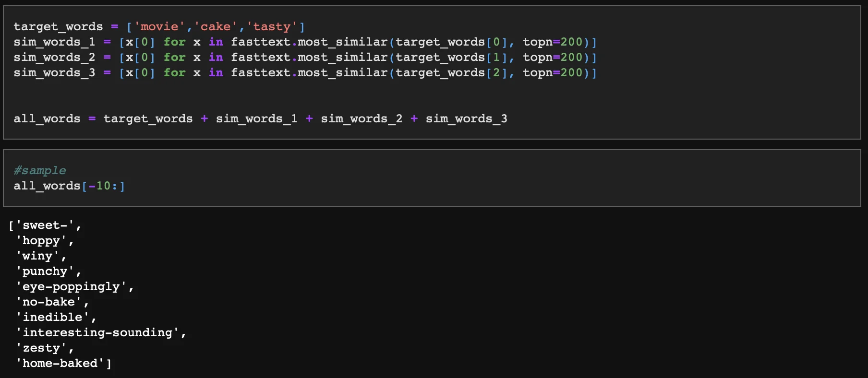Click the 'home-baked' last output entry

(60, 364)
